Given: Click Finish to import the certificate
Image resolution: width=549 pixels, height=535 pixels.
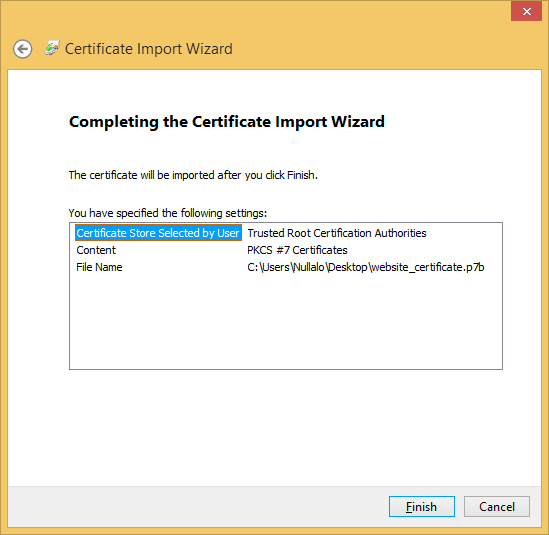Looking at the screenshot, I should (422, 506).
